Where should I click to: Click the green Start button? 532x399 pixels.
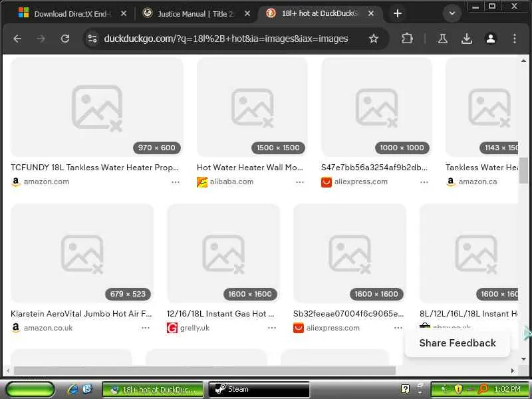(x=30, y=389)
